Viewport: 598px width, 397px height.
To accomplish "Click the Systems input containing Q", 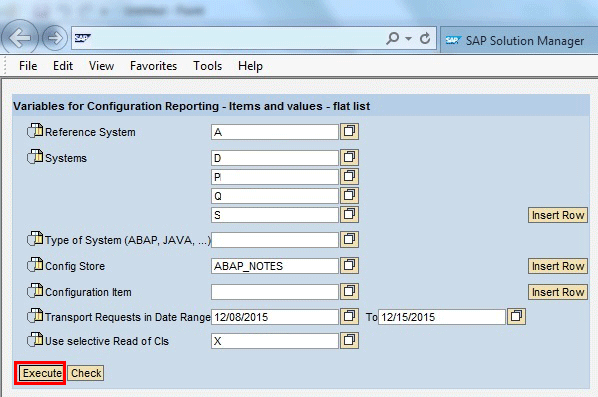I will [275, 196].
